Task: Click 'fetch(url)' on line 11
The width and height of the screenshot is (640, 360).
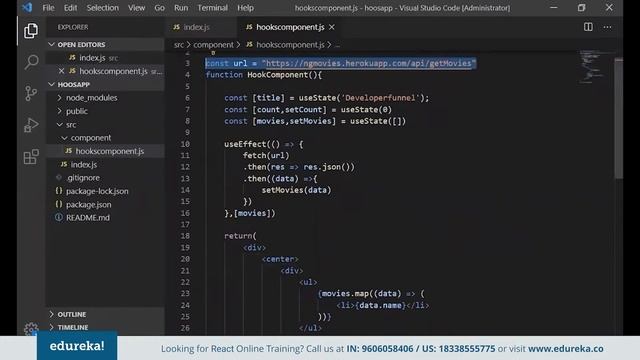Action: 266,156
